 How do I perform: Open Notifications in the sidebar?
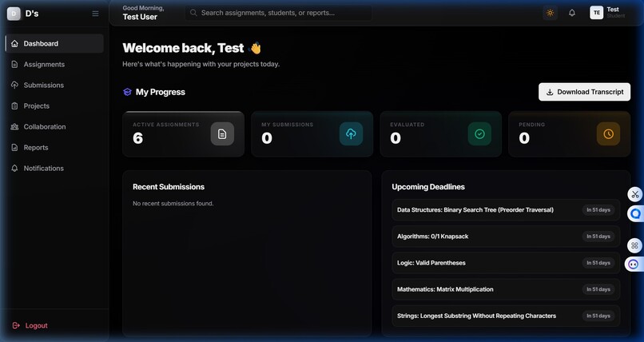(54, 169)
